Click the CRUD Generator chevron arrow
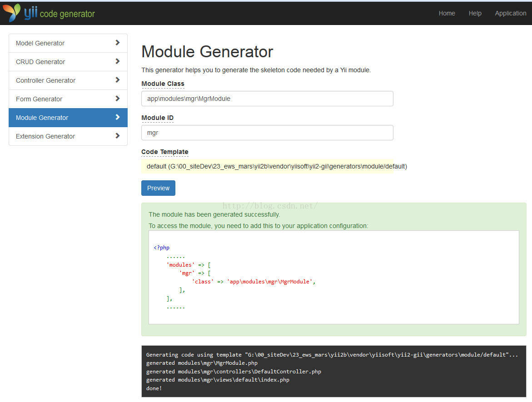Screen dimensions: 532x402 pyautogui.click(x=117, y=61)
